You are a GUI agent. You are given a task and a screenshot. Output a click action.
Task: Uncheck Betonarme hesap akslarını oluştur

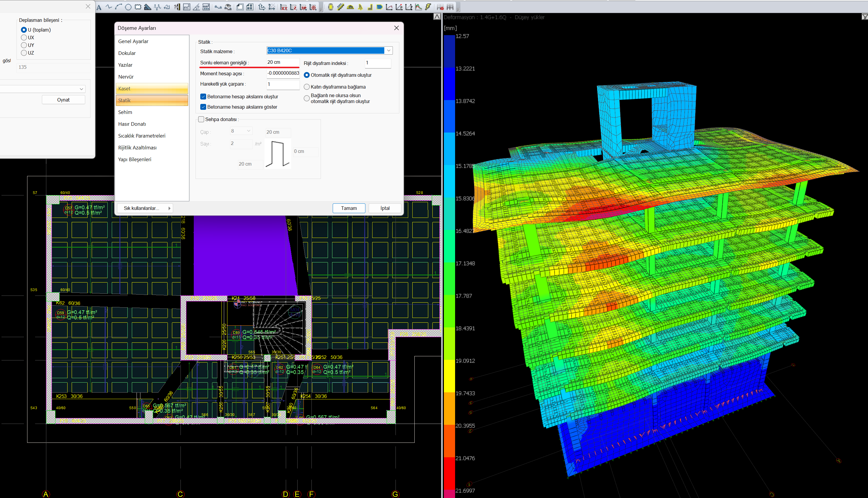(x=203, y=97)
